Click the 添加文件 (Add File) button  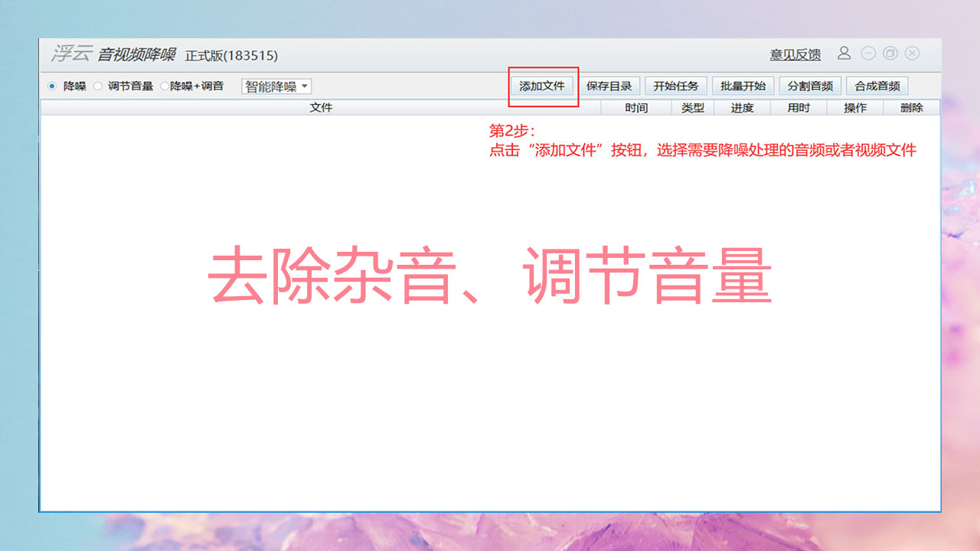point(543,86)
